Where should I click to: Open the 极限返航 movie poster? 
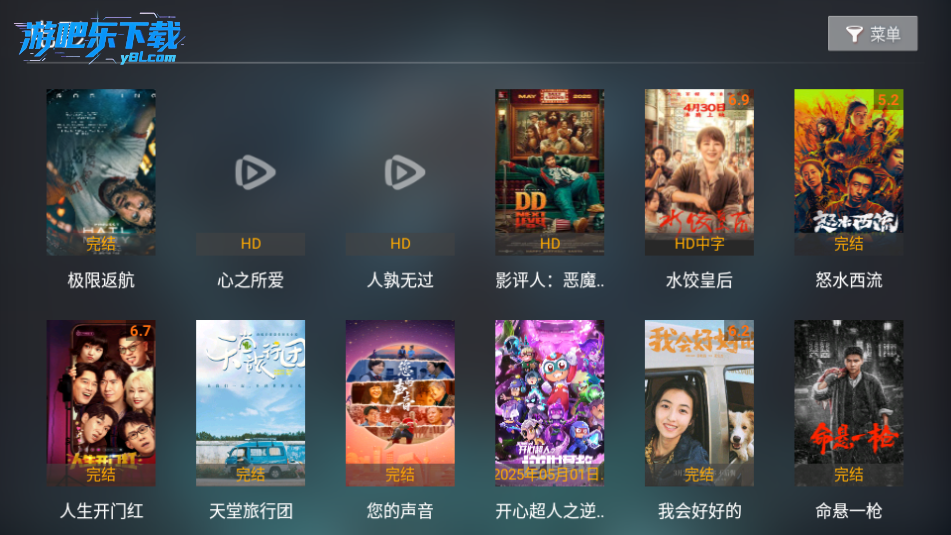pos(101,172)
